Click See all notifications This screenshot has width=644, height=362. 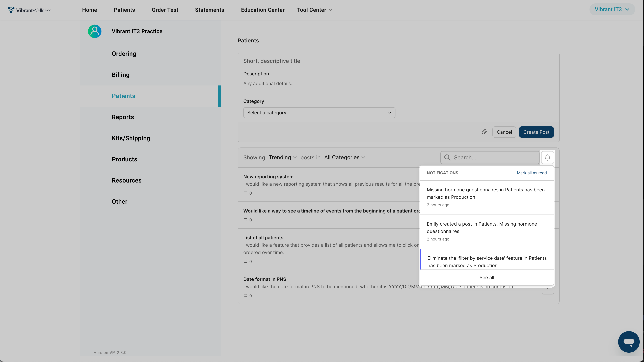point(487,278)
